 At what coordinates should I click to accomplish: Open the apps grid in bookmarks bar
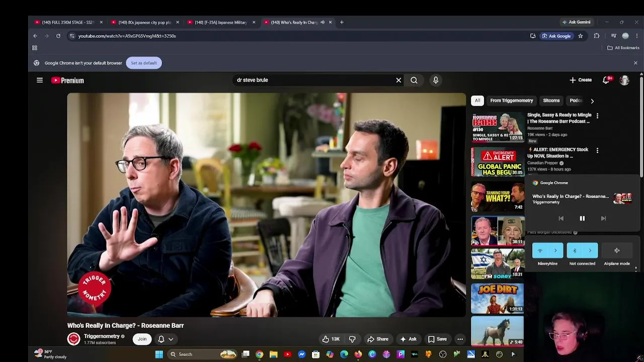(35, 48)
